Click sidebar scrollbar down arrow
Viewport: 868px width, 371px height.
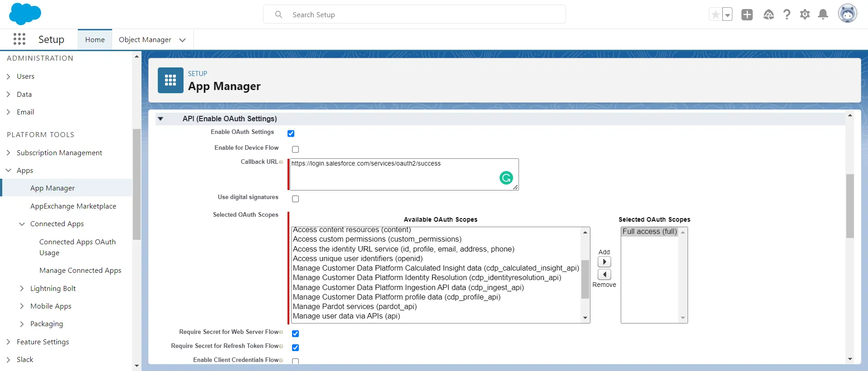click(x=137, y=366)
